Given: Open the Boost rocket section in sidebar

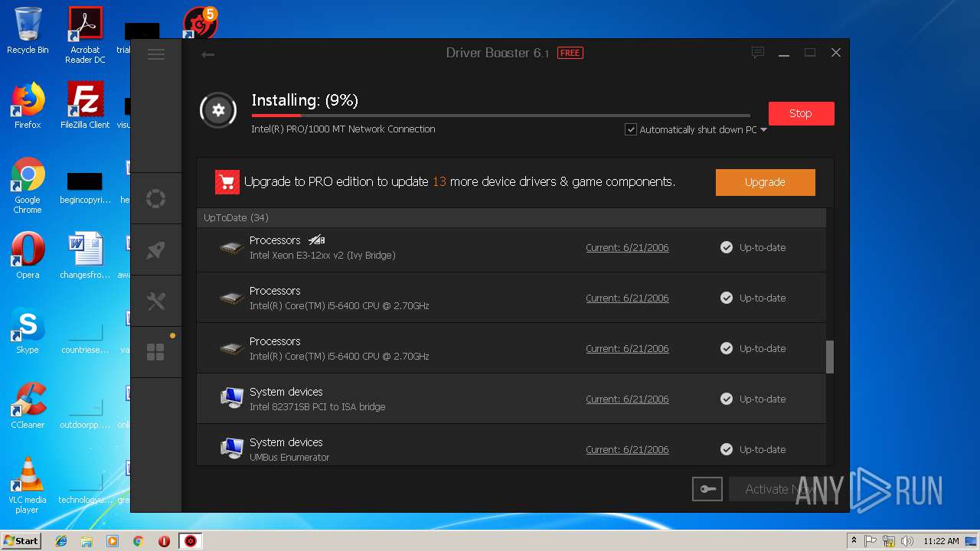Looking at the screenshot, I should click(155, 249).
